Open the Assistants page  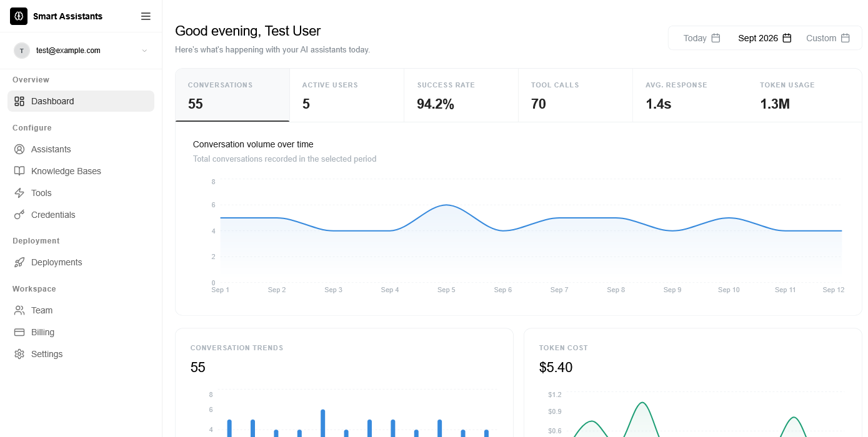click(x=81, y=149)
